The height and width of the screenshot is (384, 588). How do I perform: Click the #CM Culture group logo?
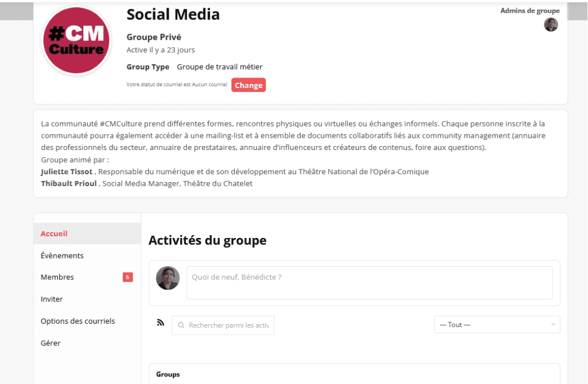click(76, 41)
